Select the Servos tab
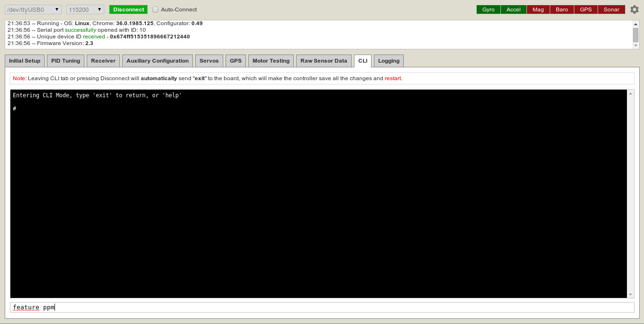This screenshot has height=324, width=644. pyautogui.click(x=209, y=61)
